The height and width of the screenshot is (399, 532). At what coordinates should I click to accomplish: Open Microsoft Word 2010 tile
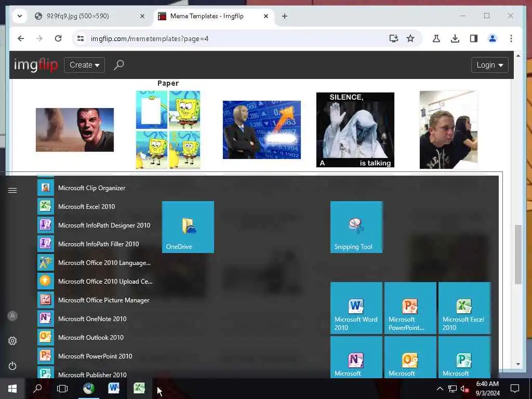click(356, 308)
